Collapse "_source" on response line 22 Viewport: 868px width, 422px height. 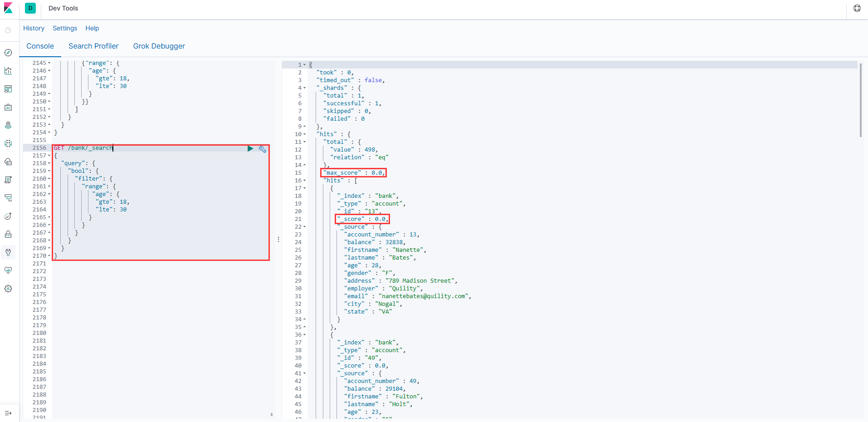click(305, 227)
